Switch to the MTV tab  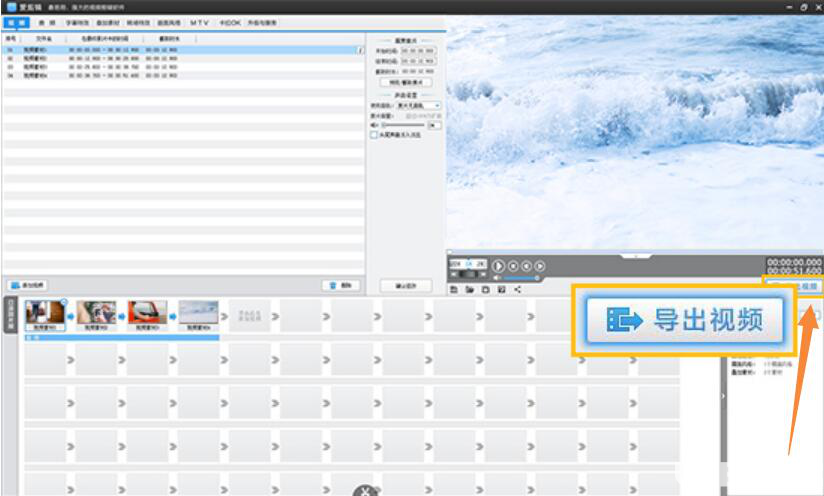tap(199, 23)
